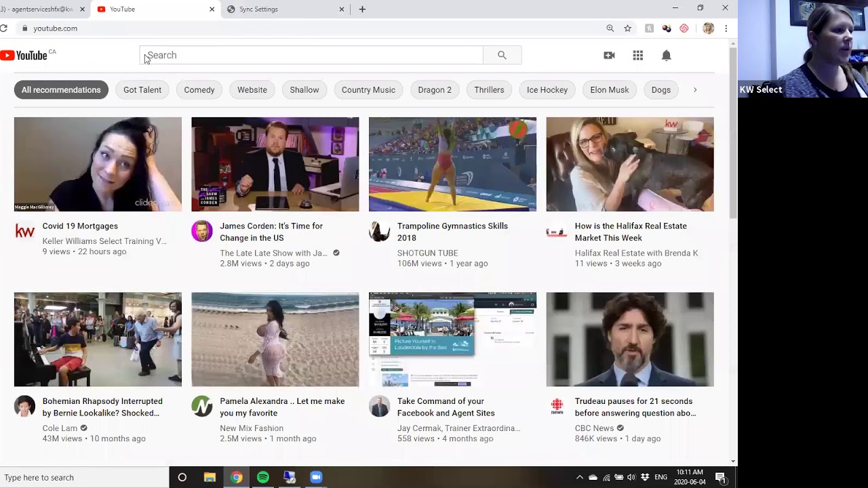Select the Thrillers chip
868x488 pixels.
tap(489, 89)
